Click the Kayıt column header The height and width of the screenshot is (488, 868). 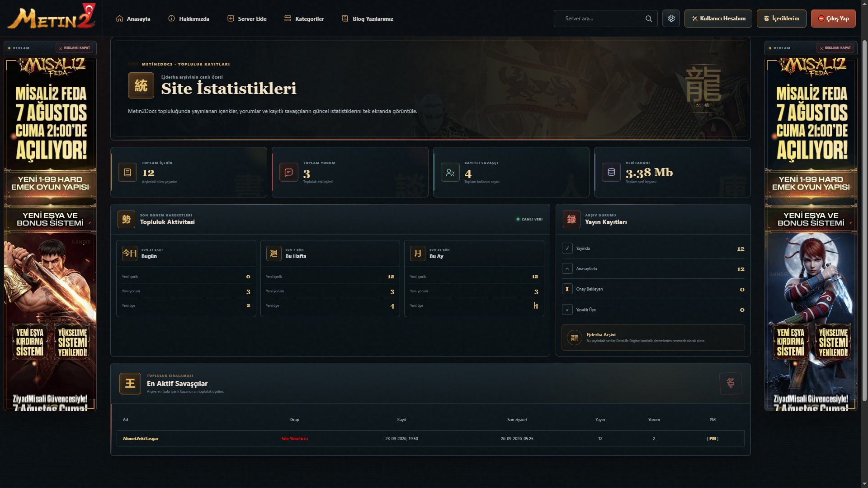point(401,420)
